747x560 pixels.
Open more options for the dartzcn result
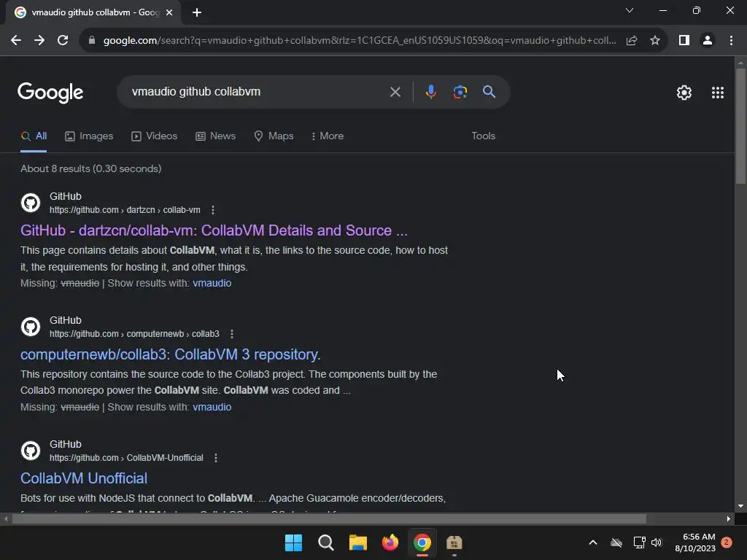pyautogui.click(x=213, y=210)
